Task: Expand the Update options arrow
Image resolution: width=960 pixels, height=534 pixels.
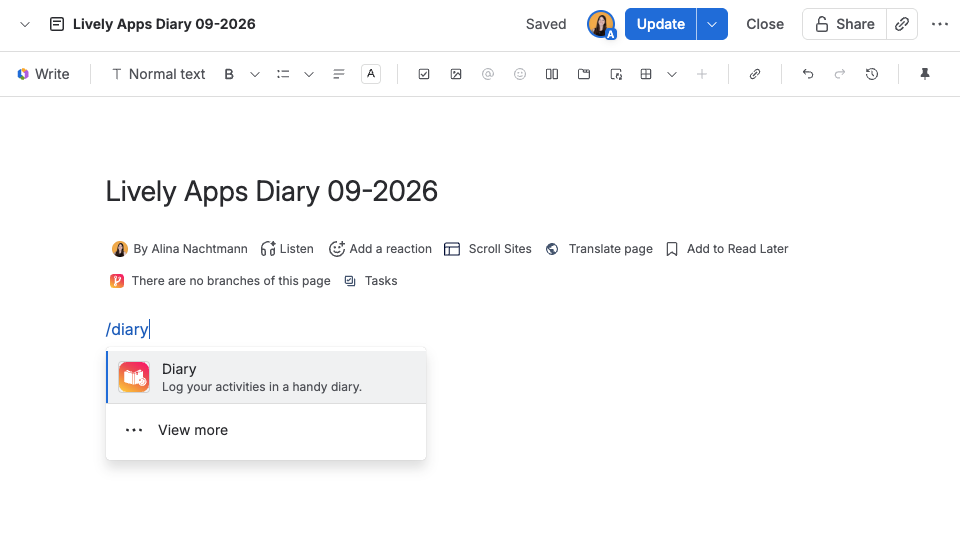Action: 712,24
